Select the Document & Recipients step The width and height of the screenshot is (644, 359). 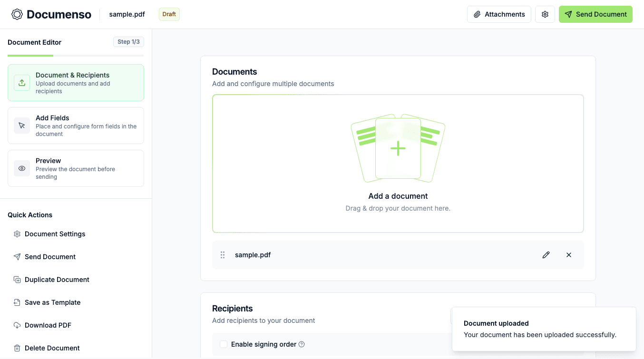pyautogui.click(x=76, y=83)
